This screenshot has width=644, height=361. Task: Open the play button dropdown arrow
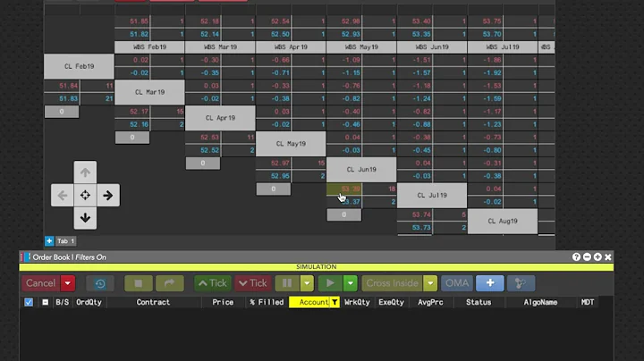pos(350,283)
